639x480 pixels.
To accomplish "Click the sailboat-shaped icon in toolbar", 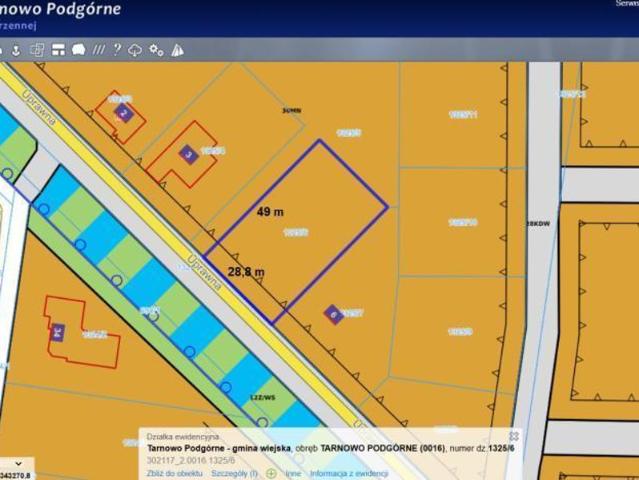I will (x=177, y=49).
